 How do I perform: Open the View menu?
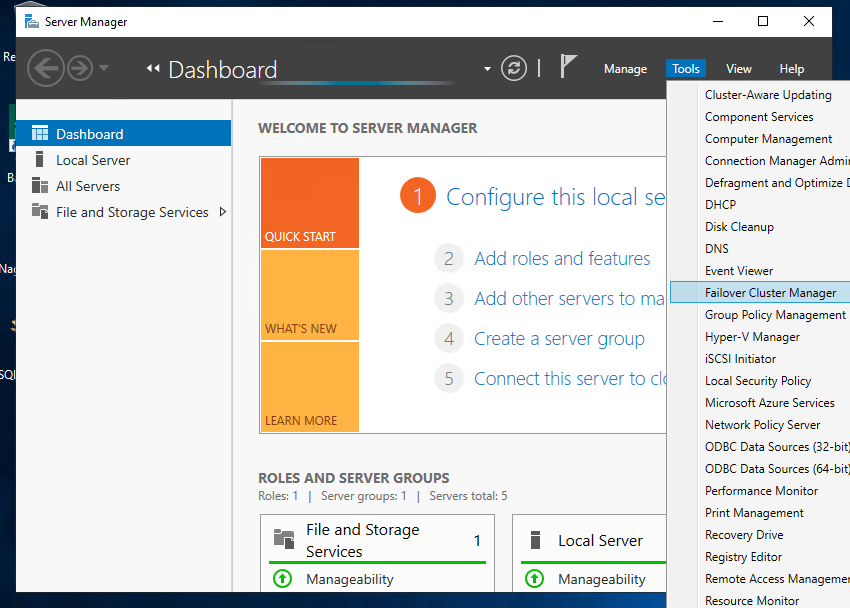tap(738, 69)
